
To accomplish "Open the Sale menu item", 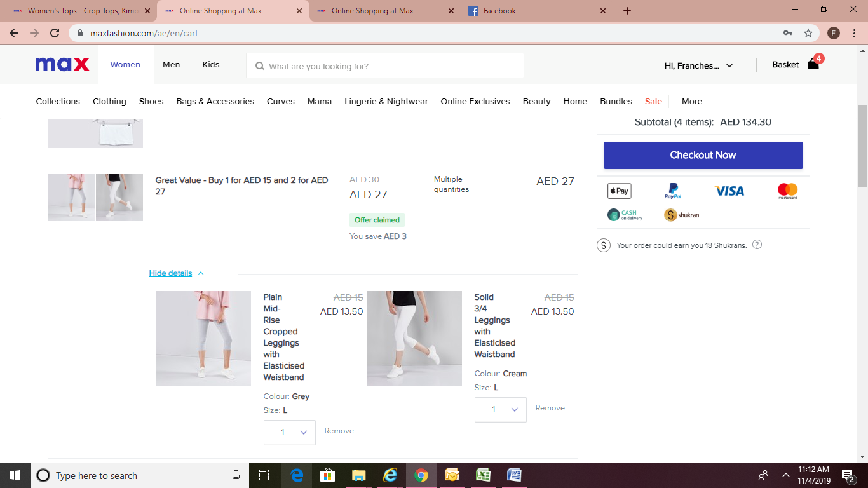I will 653,101.
